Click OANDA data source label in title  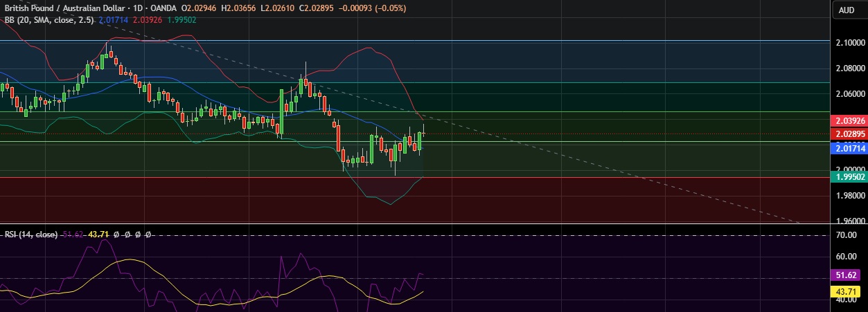pos(165,8)
